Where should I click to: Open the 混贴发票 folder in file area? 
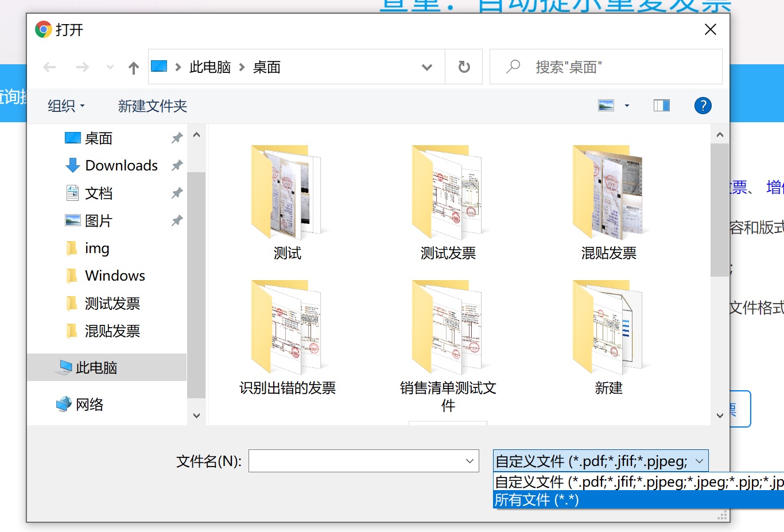click(x=608, y=201)
